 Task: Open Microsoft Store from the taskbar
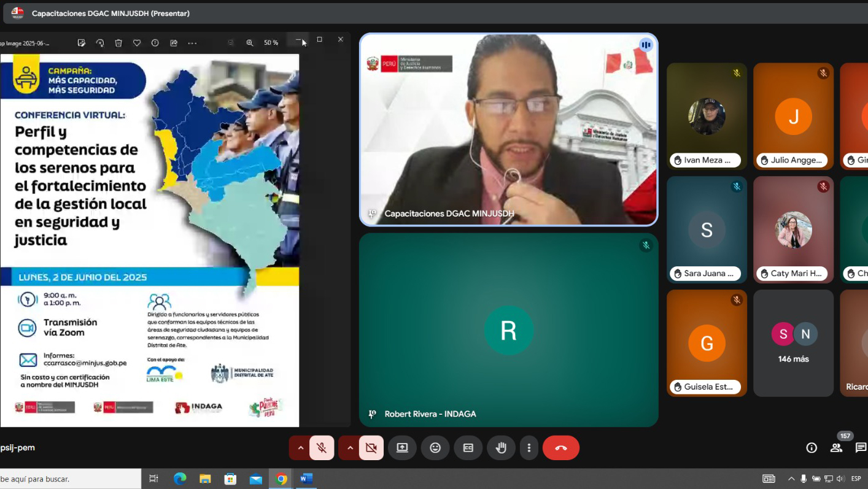point(230,479)
